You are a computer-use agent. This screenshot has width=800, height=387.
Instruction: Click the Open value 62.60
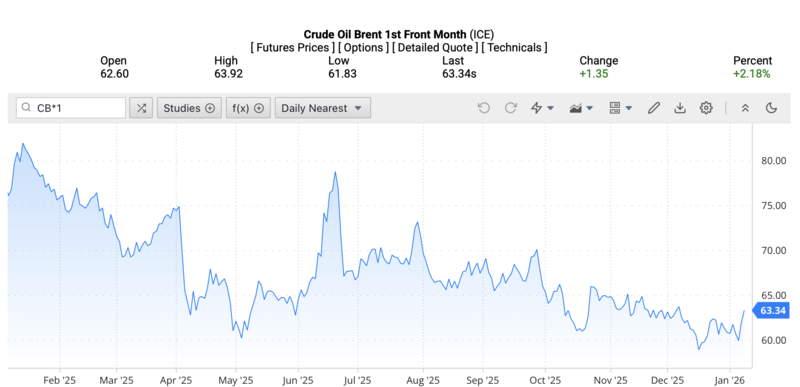tap(114, 74)
